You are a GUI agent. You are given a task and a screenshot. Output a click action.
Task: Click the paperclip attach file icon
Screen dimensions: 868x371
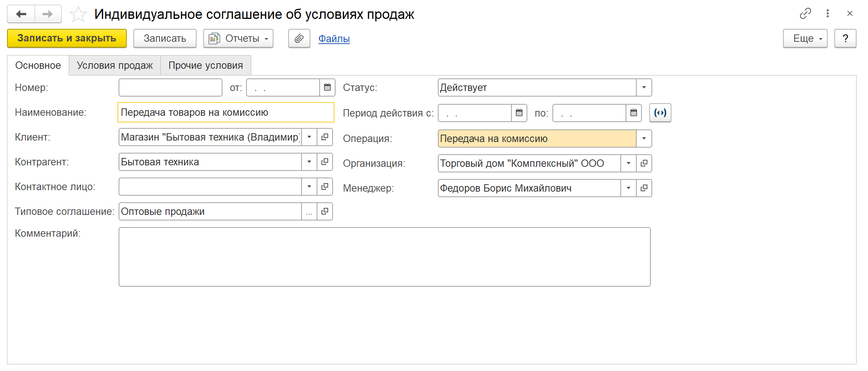pos(299,38)
